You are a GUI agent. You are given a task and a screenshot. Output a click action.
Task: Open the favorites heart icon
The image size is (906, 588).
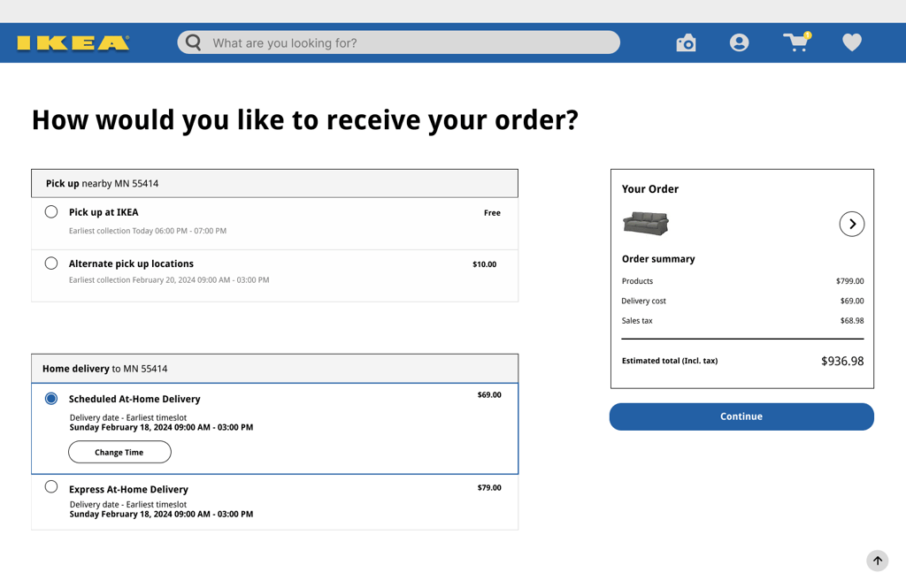coord(852,42)
